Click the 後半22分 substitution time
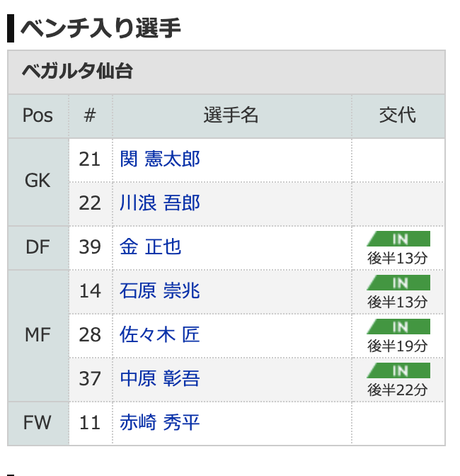This screenshot has height=476, width=460. tap(398, 390)
